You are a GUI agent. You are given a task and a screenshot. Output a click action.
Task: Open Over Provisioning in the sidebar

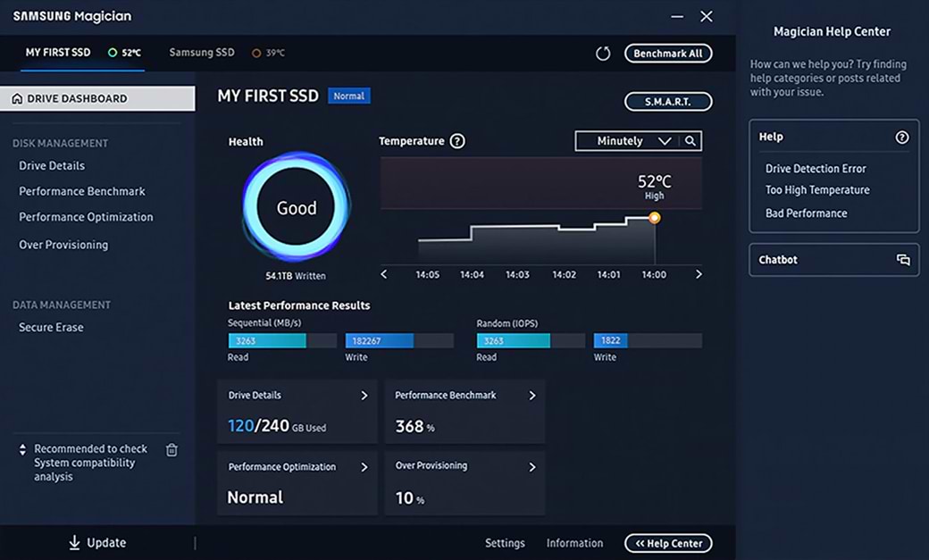tap(63, 245)
